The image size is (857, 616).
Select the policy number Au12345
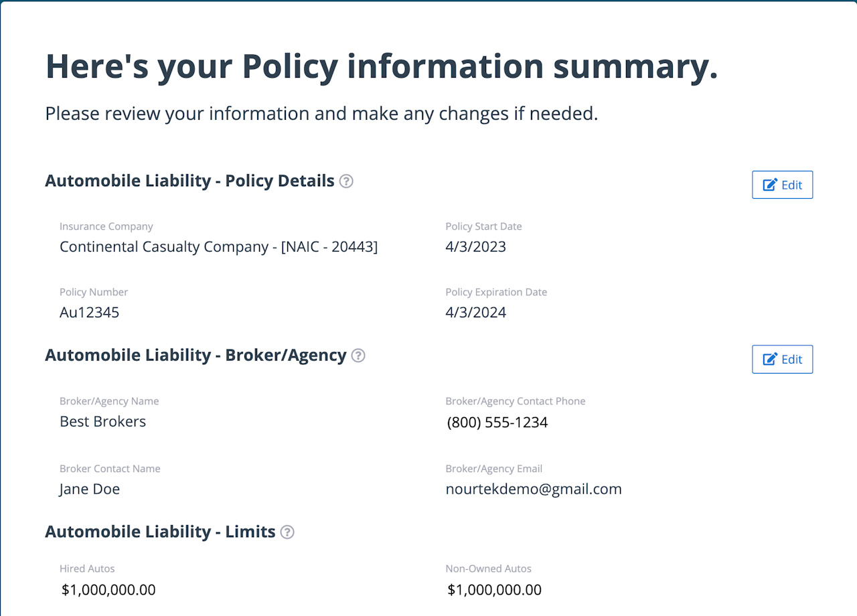point(90,313)
